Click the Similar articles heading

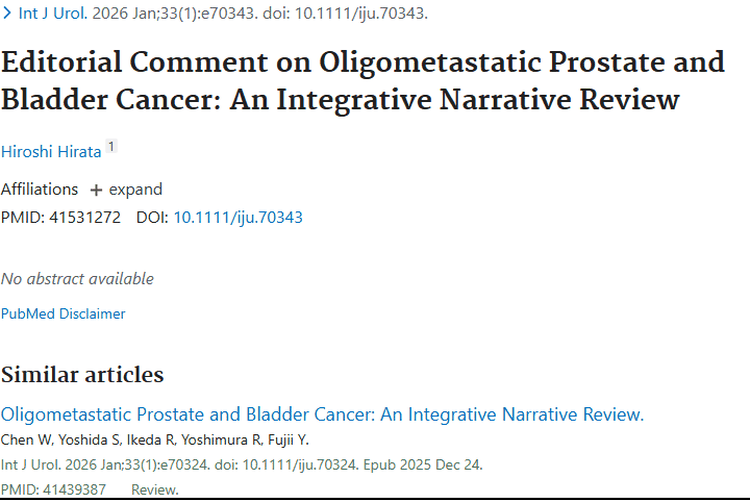tap(82, 375)
